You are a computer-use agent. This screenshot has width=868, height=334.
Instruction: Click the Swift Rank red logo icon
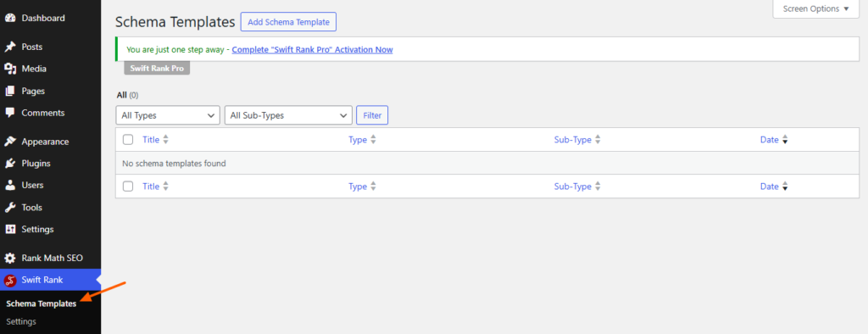pos(10,281)
